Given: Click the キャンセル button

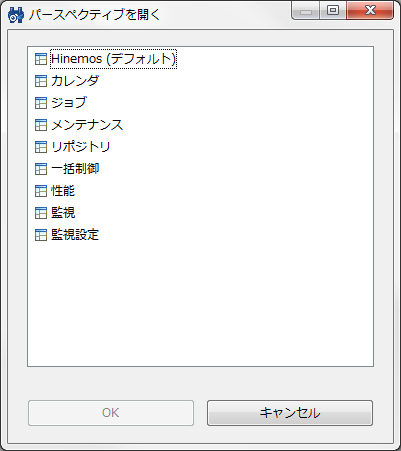Looking at the screenshot, I should (290, 413).
